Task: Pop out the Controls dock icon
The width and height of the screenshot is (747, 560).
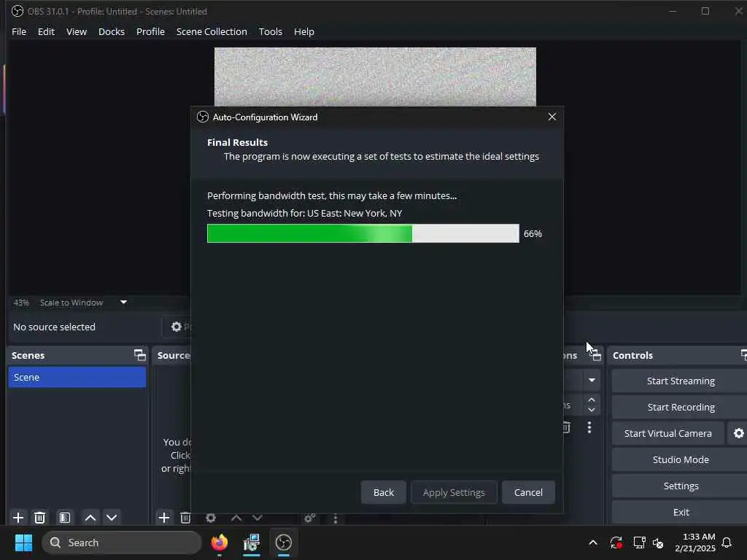Action: pyautogui.click(x=743, y=355)
